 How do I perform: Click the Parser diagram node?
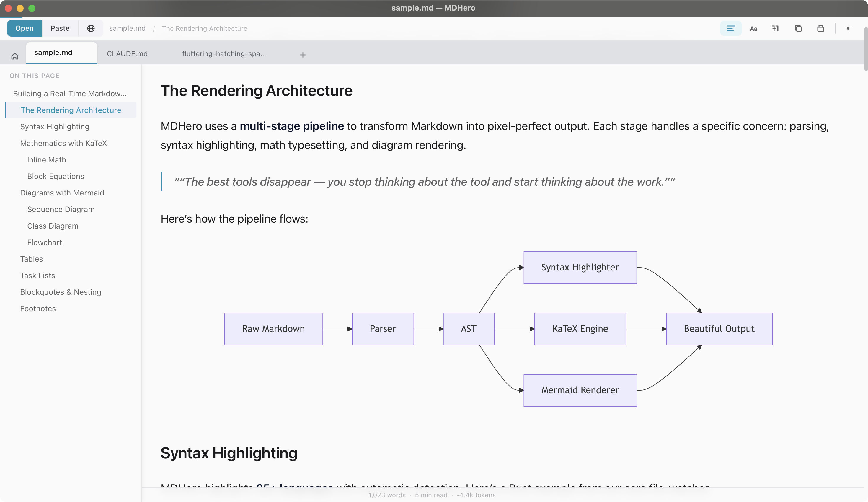[383, 329]
